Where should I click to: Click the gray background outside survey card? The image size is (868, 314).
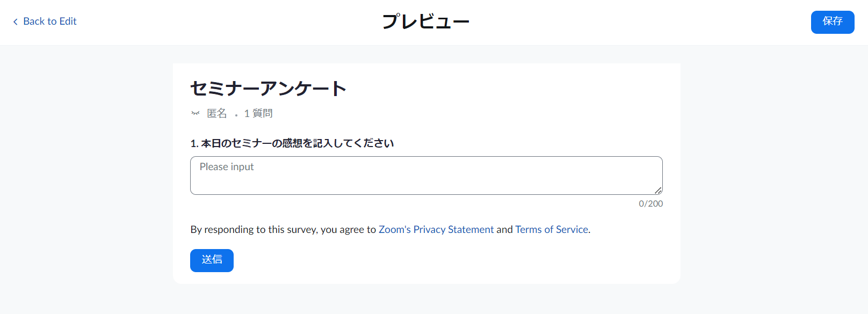coord(86,177)
